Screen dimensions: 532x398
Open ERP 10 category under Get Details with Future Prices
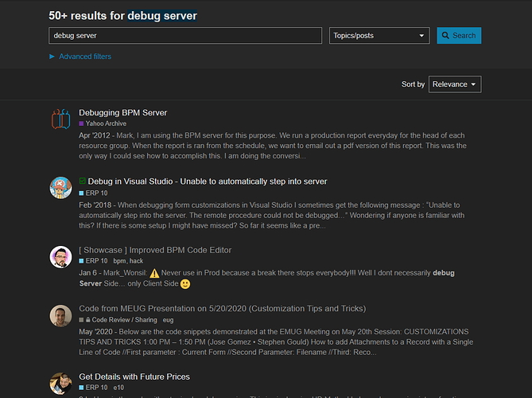93,388
